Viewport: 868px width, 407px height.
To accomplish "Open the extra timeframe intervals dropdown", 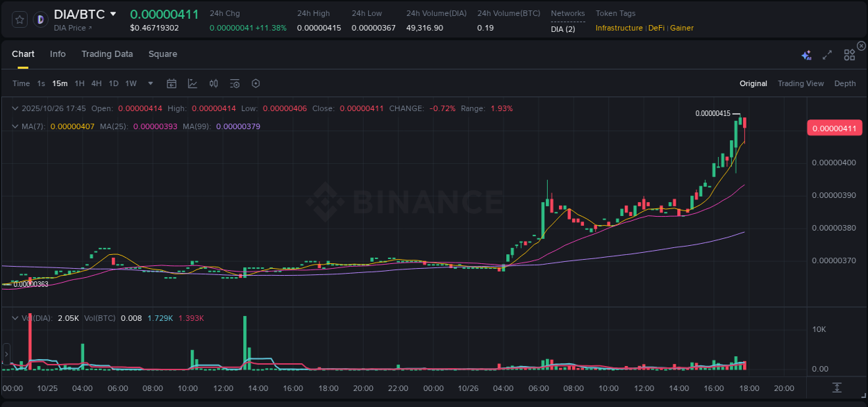I will click(150, 83).
